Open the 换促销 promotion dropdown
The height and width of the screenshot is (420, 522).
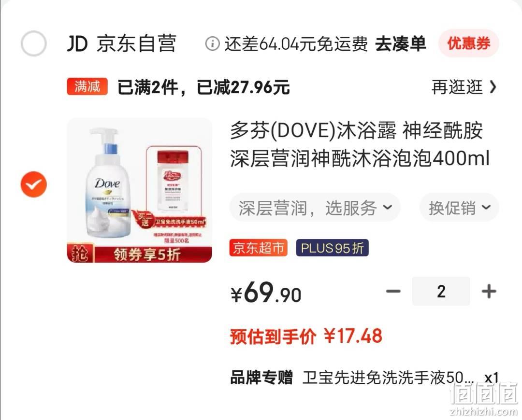459,208
